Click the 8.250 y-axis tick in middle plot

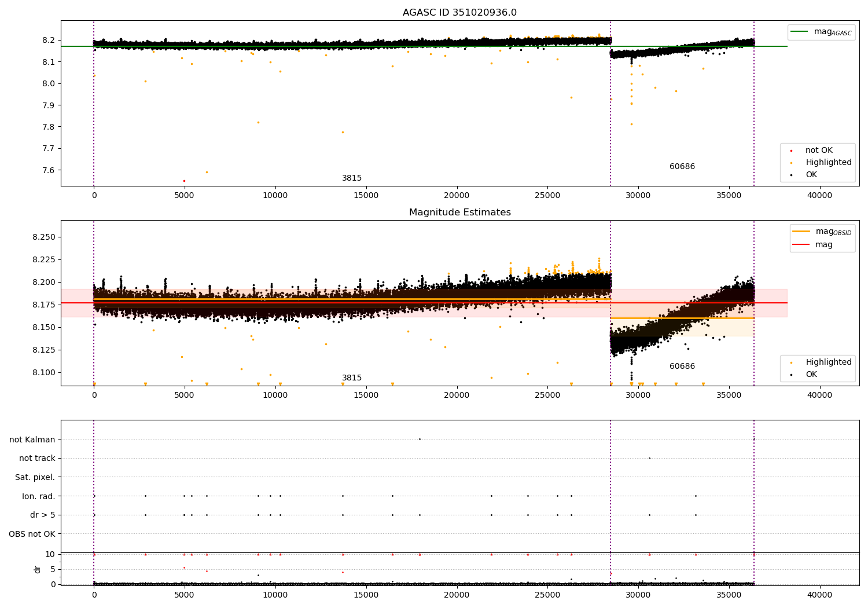coord(44,237)
